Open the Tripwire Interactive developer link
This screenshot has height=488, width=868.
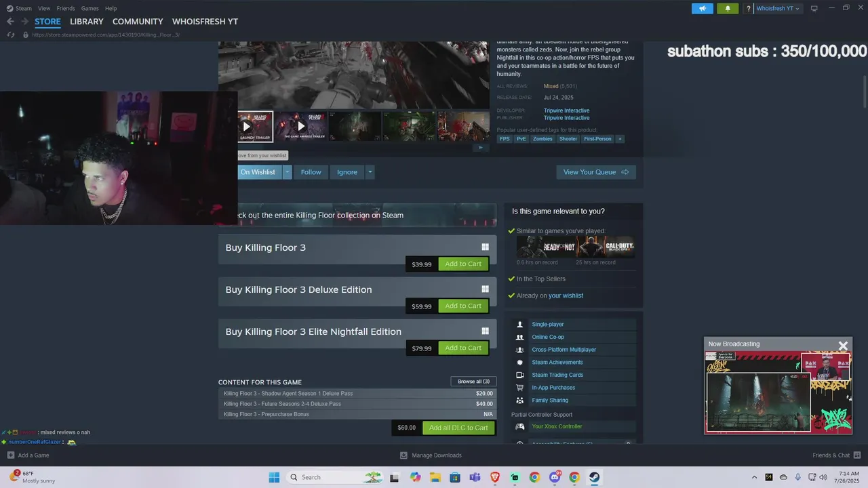566,110
